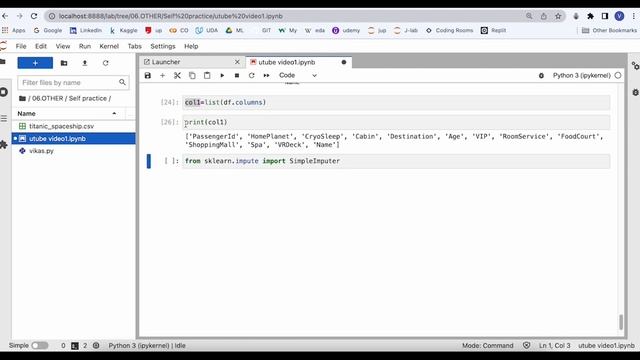Reload the page in the browser

(34, 16)
